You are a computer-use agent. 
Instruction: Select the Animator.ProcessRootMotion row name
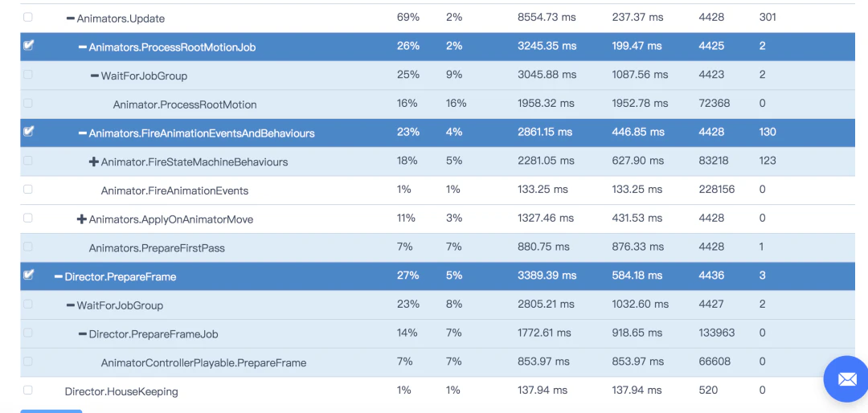tap(185, 104)
